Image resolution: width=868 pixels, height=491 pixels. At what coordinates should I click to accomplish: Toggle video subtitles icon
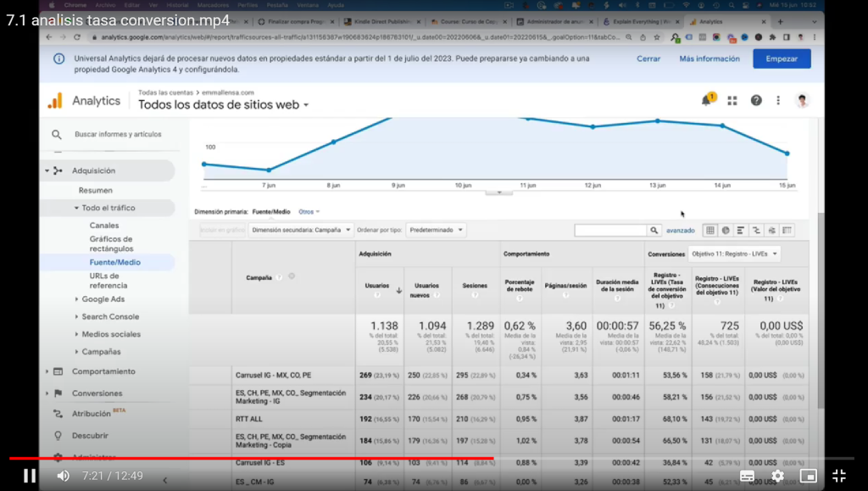click(747, 476)
